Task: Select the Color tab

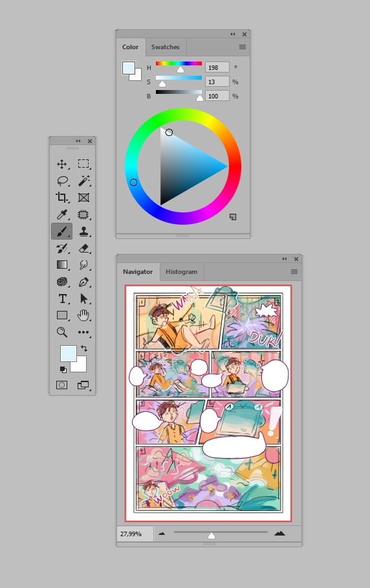Action: point(130,47)
